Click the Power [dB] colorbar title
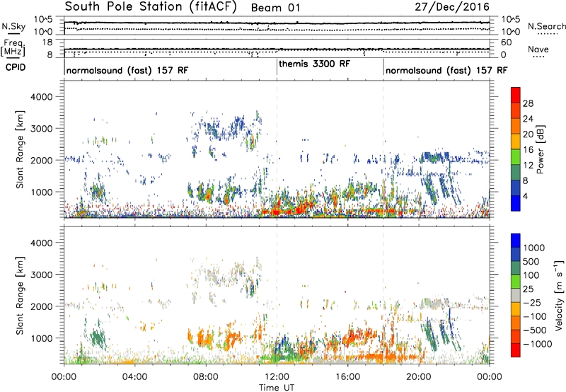 [x=540, y=149]
